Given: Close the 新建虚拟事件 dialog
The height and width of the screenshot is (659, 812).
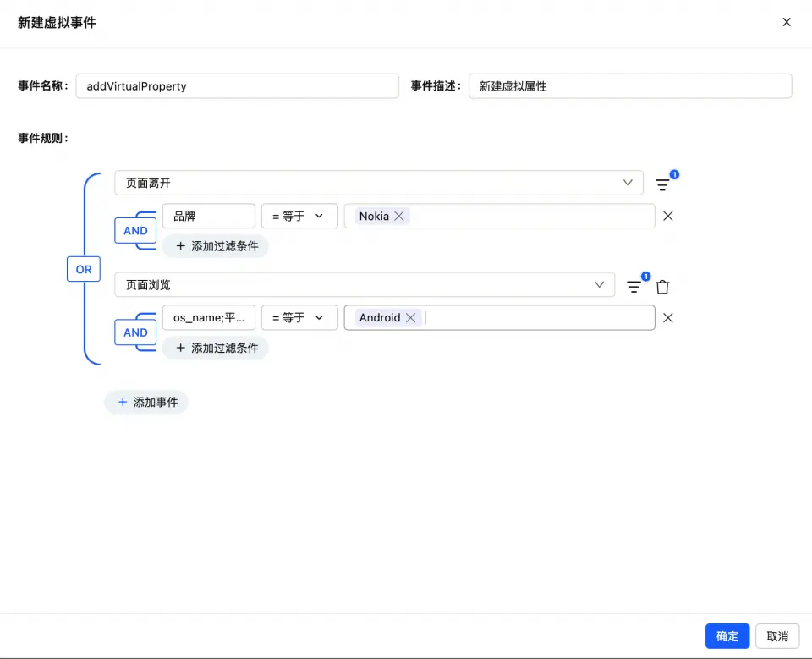Looking at the screenshot, I should [787, 23].
